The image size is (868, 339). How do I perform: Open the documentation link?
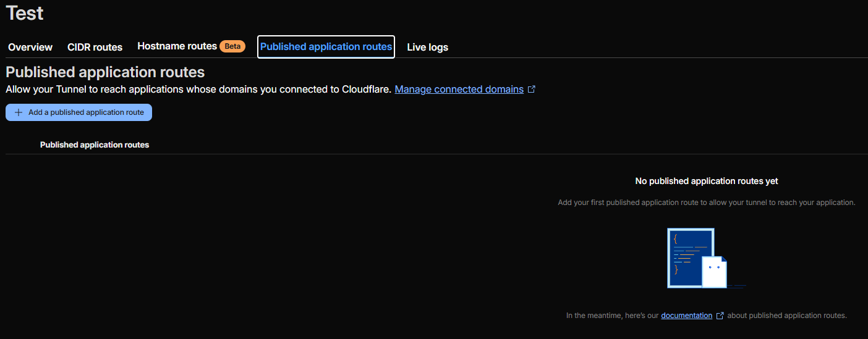[x=686, y=316]
